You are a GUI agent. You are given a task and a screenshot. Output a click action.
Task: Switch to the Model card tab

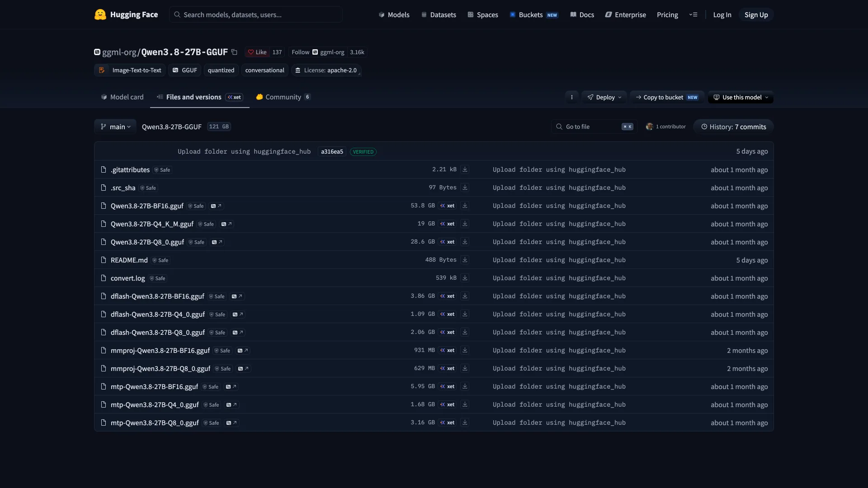(x=122, y=97)
